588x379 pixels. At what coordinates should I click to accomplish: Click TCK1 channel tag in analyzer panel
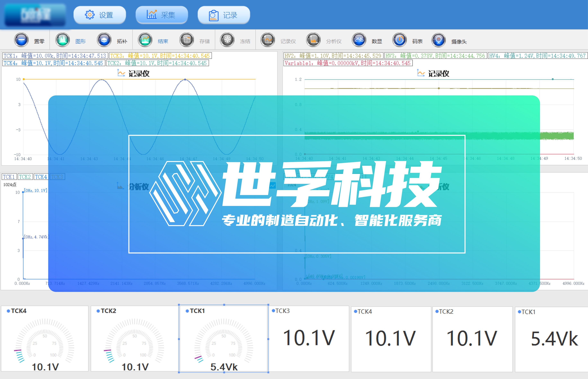click(9, 177)
